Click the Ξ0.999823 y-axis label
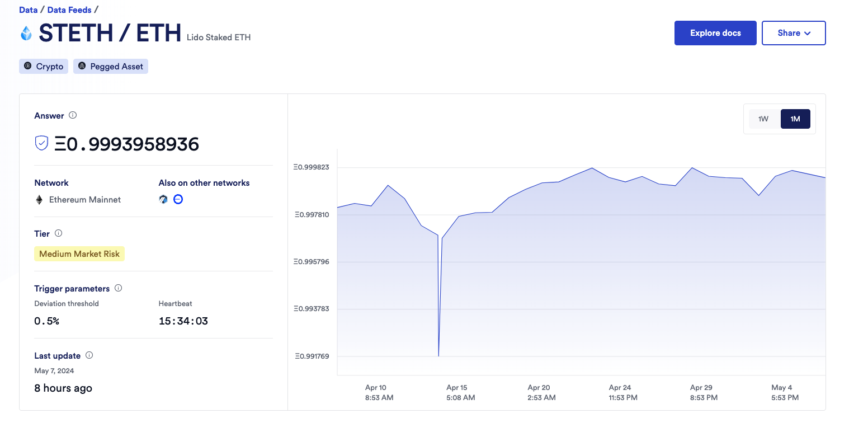 point(312,167)
